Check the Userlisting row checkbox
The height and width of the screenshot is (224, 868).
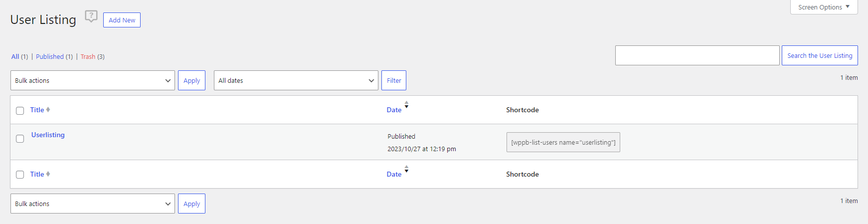pos(20,139)
